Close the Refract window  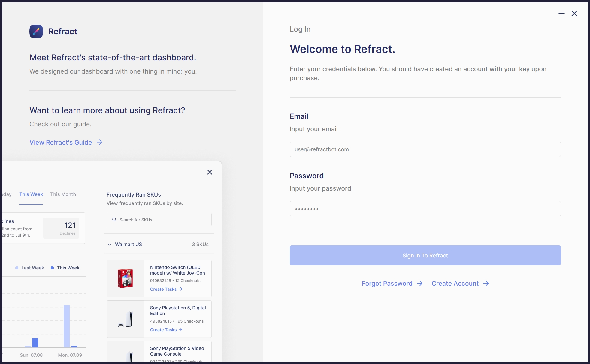click(574, 14)
